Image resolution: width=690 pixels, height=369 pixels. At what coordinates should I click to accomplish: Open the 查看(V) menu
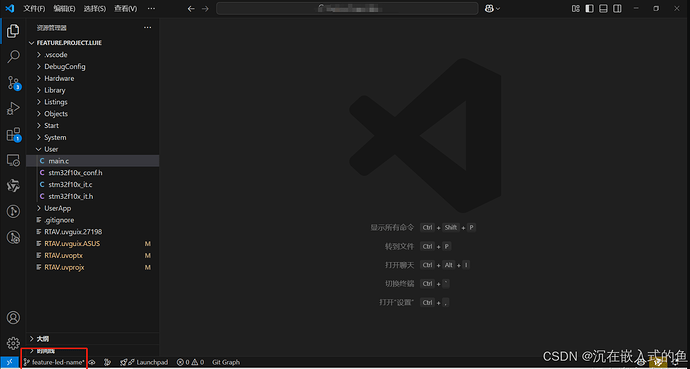click(x=125, y=8)
